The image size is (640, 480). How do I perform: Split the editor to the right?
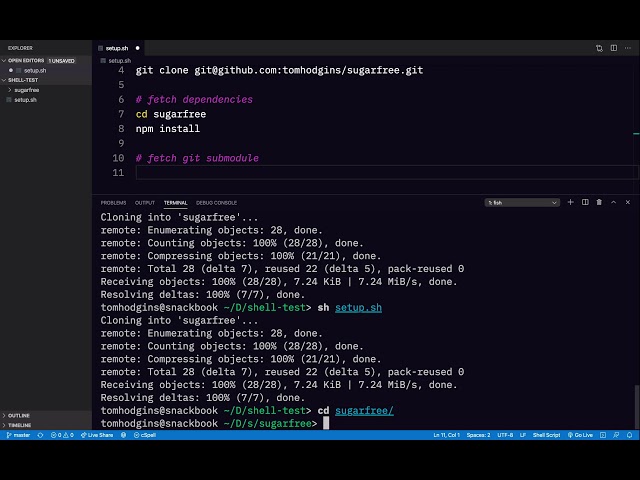(x=613, y=48)
